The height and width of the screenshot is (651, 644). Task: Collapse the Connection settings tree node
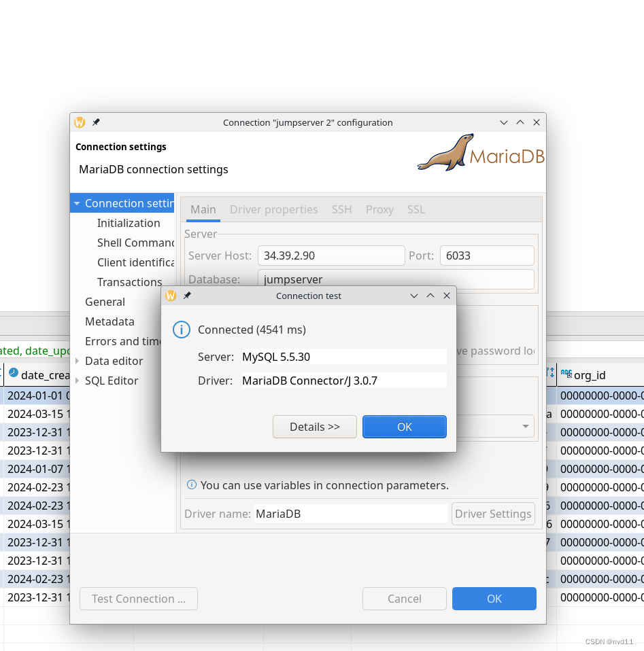[x=77, y=203]
